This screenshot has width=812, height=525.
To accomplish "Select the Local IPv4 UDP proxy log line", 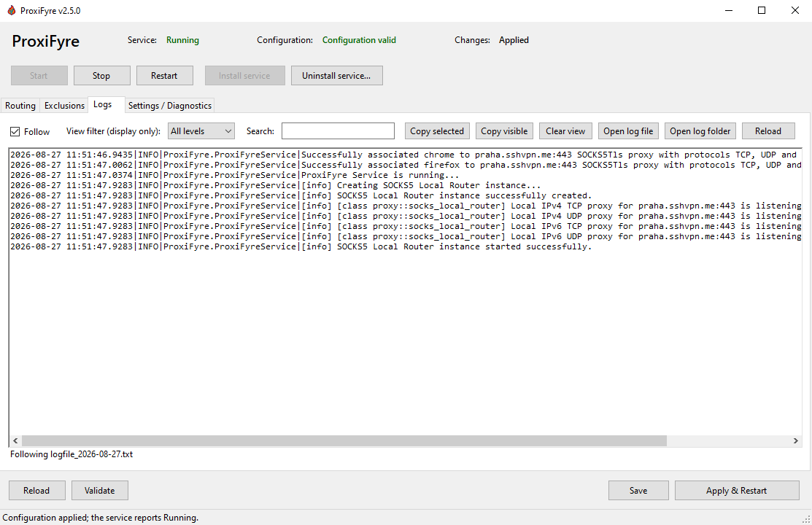I will click(x=406, y=216).
